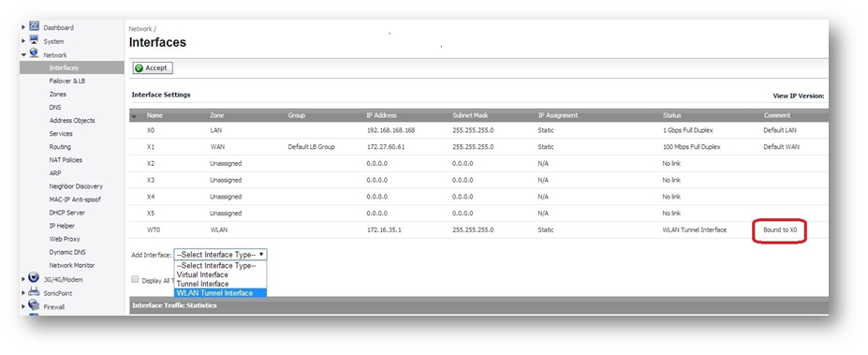Image resolution: width=868 pixels, height=355 pixels.
Task: Open Failover & LB page
Action: (67, 81)
